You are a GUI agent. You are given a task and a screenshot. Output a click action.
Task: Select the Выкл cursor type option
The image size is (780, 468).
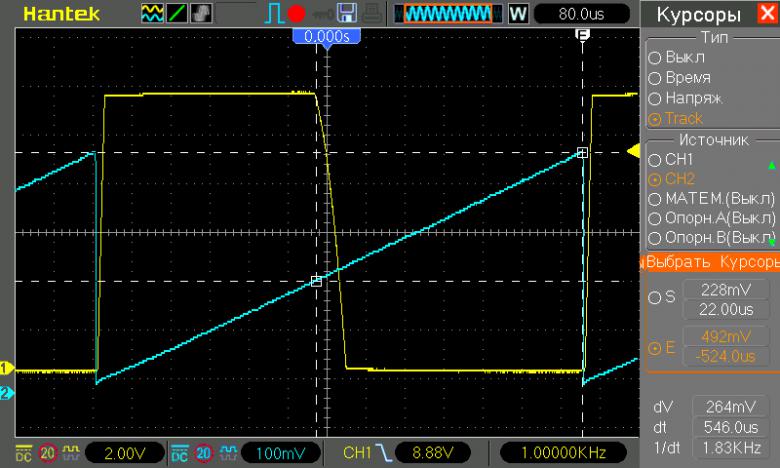tap(653, 57)
